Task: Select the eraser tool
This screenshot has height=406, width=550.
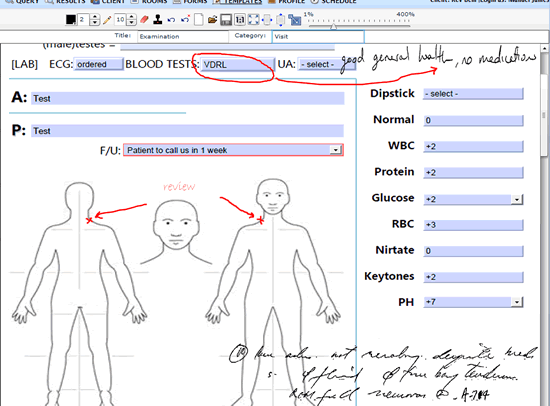Action: 145,20
